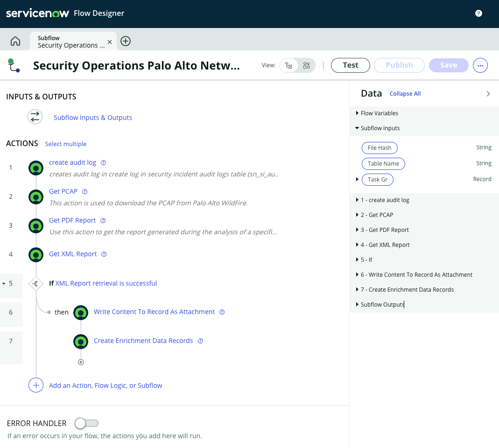Switch to tree view layout icon

pyautogui.click(x=288, y=65)
